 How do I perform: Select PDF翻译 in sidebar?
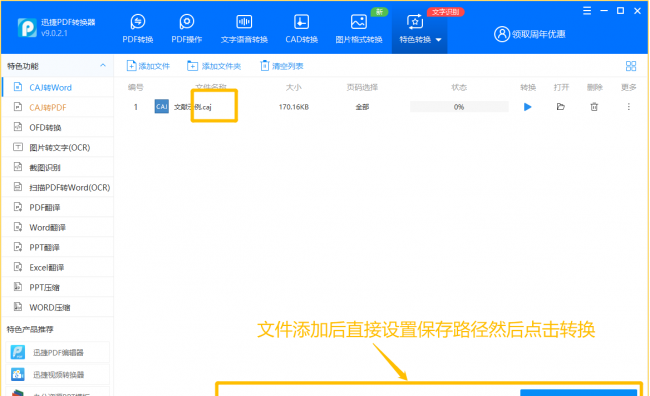(58, 207)
